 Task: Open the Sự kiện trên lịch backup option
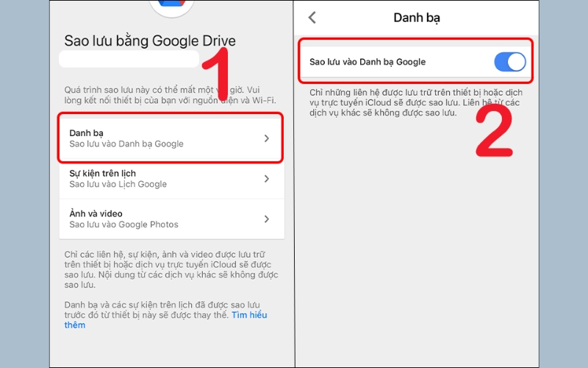[172, 179]
